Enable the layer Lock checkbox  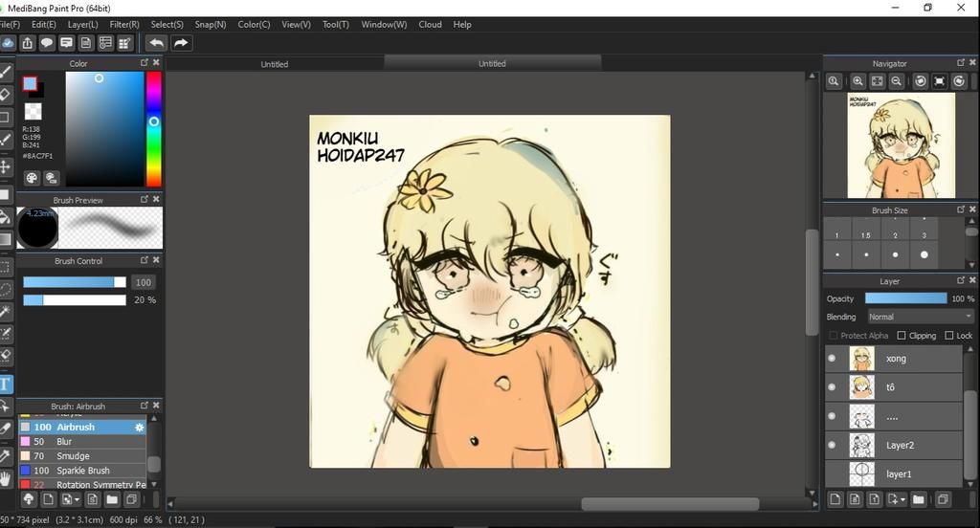click(949, 336)
